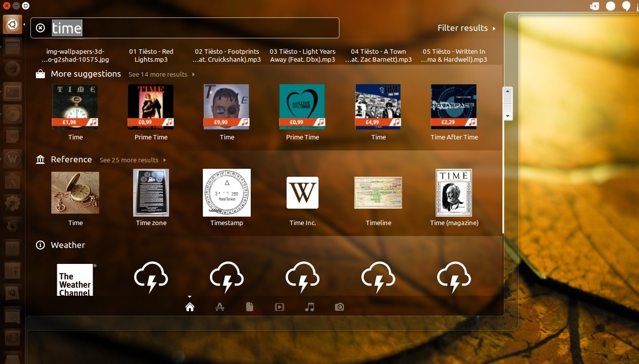Viewport: 639px width, 364px height.
Task: Open the Videos lens
Action: tap(280, 307)
